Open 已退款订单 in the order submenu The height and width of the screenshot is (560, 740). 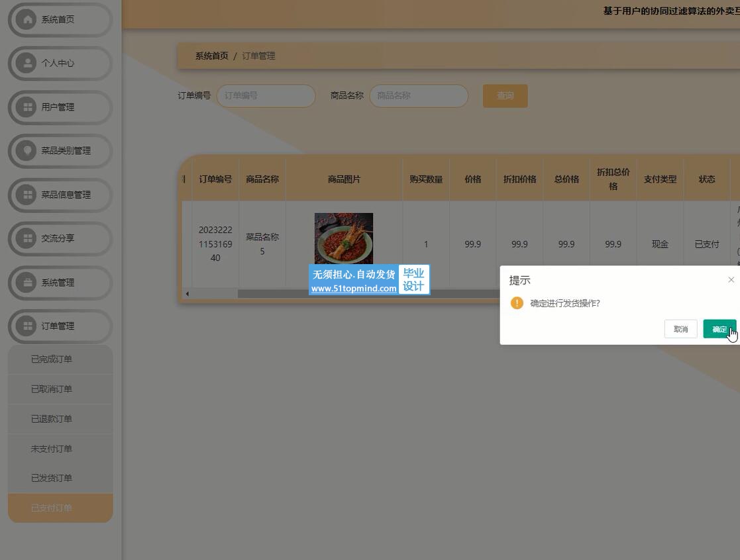coord(52,419)
